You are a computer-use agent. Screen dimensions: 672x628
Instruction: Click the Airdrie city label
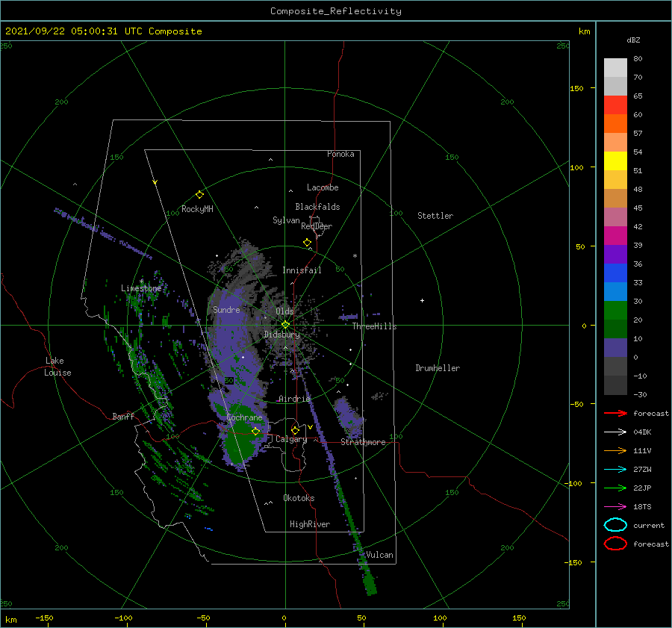click(294, 399)
